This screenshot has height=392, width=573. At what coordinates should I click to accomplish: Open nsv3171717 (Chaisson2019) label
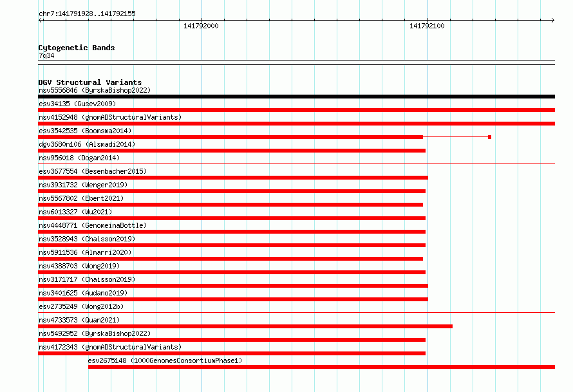coord(87,279)
